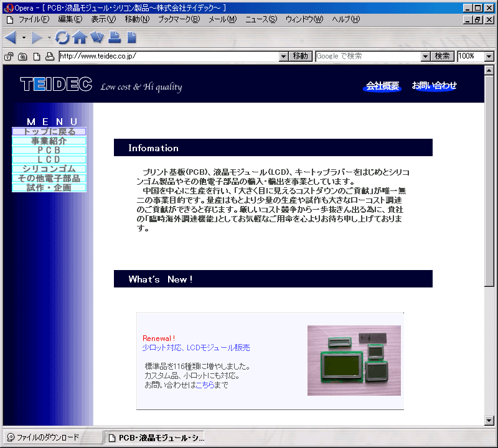Open a new page with document icon
The height and width of the screenshot is (448, 498).
(131, 37)
